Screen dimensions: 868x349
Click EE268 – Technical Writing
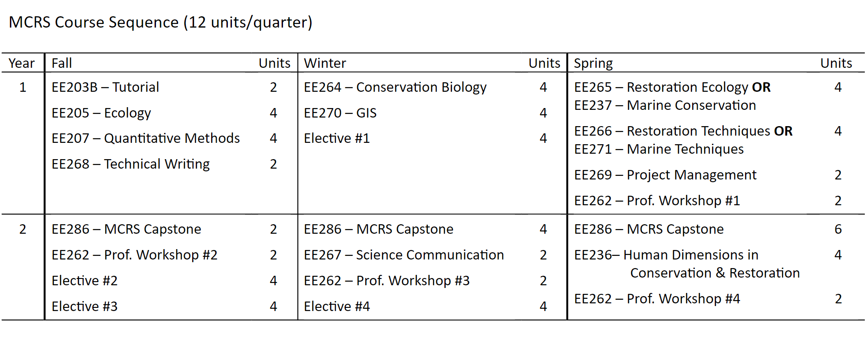(131, 164)
